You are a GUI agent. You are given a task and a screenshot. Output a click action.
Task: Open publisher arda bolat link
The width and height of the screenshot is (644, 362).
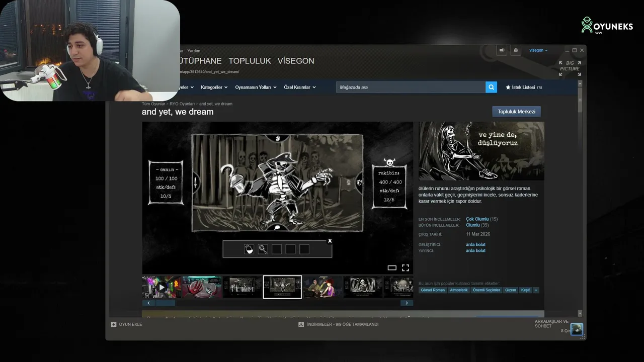(475, 250)
